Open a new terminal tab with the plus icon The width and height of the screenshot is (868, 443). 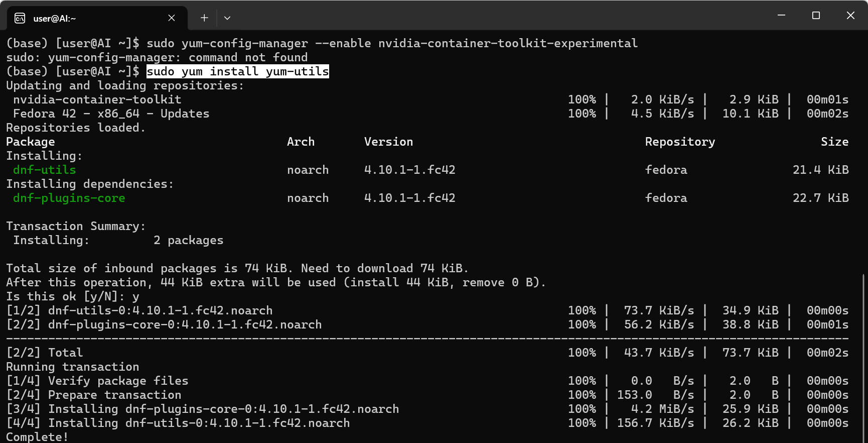(204, 18)
